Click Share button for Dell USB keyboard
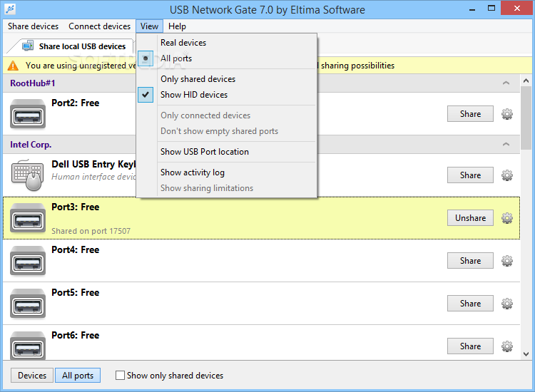The height and width of the screenshot is (392, 535). [x=470, y=175]
